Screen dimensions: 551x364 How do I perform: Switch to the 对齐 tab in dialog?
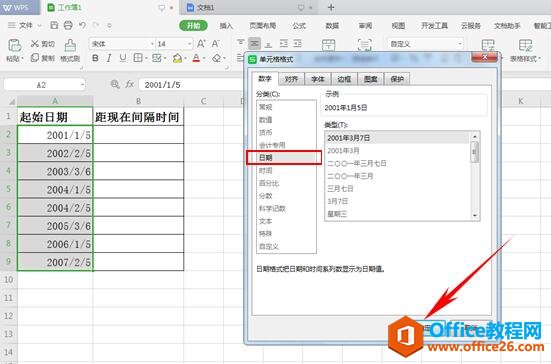(x=291, y=79)
